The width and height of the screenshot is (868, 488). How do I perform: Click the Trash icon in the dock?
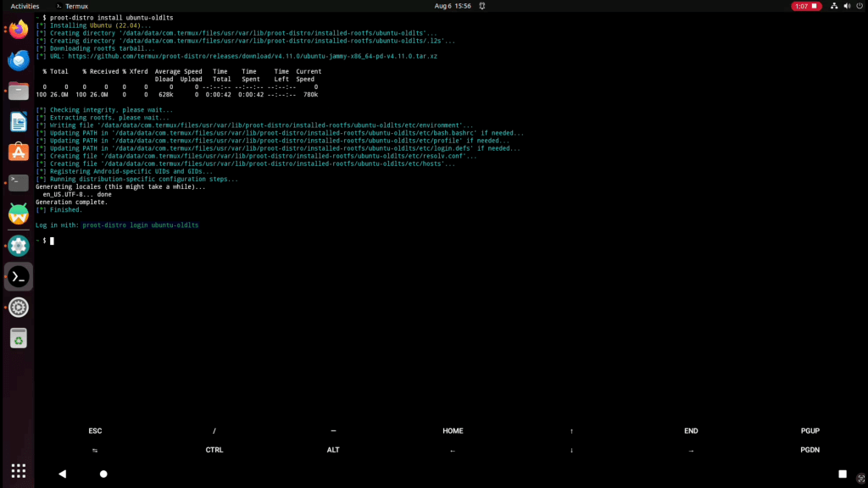[x=19, y=338]
